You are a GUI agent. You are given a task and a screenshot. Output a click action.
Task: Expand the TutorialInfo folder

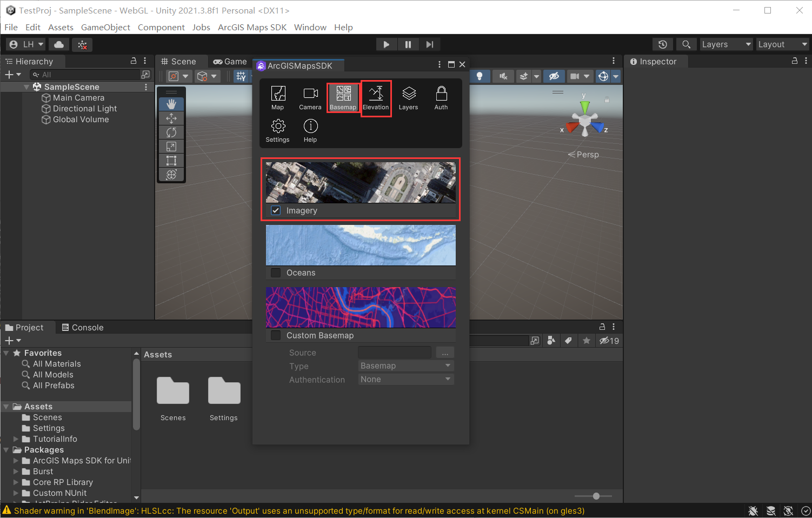pos(16,439)
